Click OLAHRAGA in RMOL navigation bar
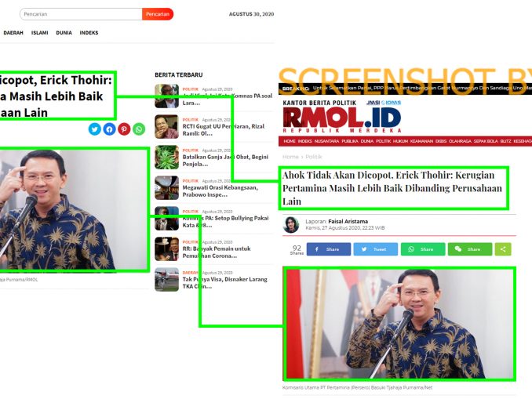This screenshot has height=399, width=532. coord(460,141)
